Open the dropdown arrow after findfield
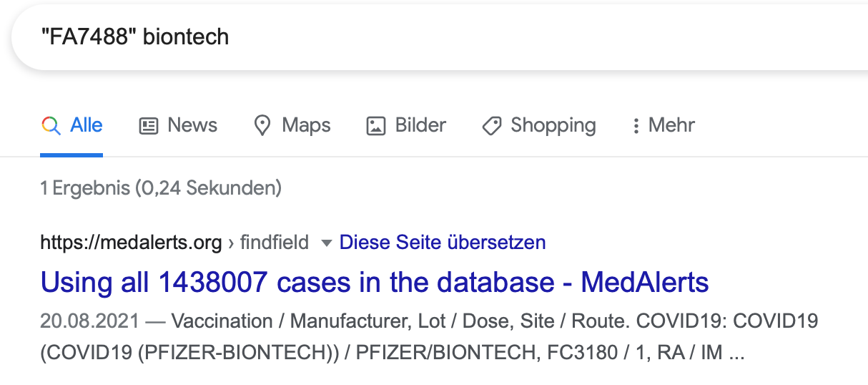Viewport: 868px width, 385px height. [327, 243]
